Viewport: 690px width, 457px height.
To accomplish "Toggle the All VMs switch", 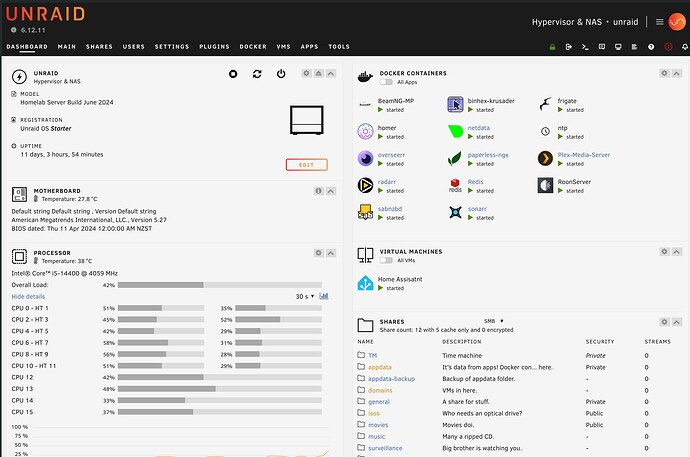I will point(386,260).
